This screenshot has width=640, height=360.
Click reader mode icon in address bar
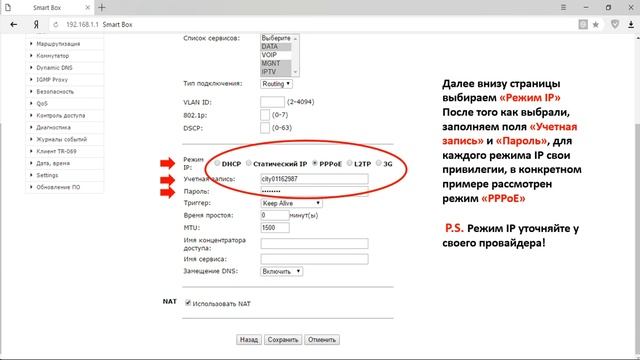[583, 24]
